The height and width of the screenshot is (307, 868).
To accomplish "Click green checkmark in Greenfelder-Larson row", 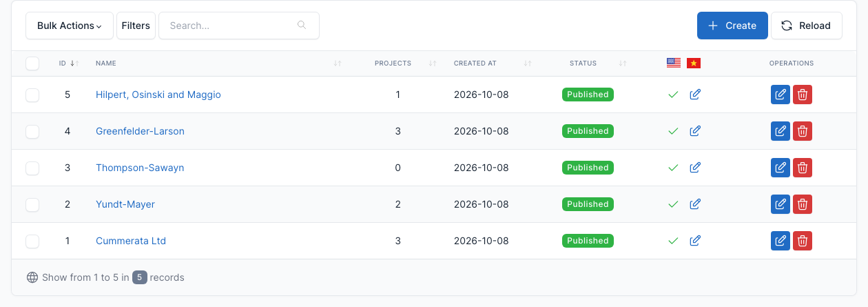I will point(674,131).
